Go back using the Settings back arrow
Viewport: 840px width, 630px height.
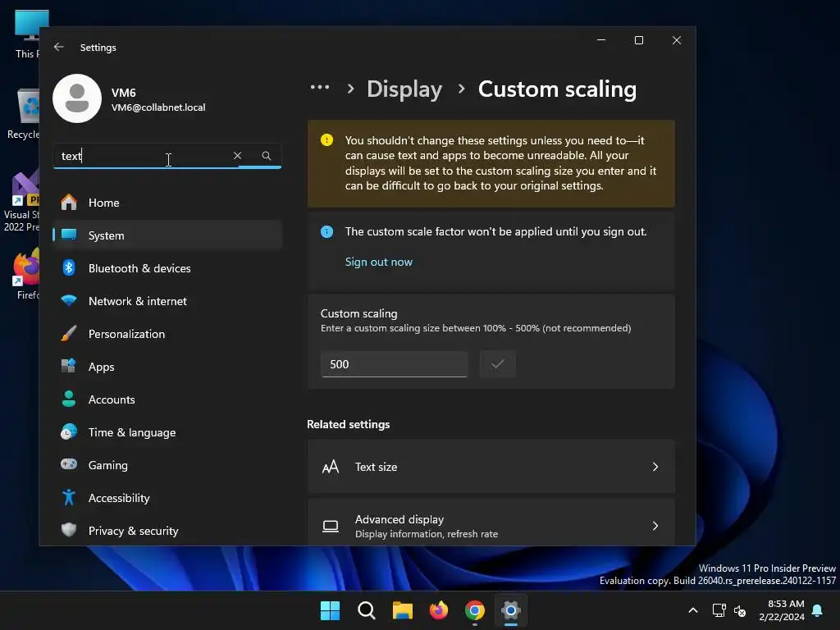pyautogui.click(x=59, y=47)
